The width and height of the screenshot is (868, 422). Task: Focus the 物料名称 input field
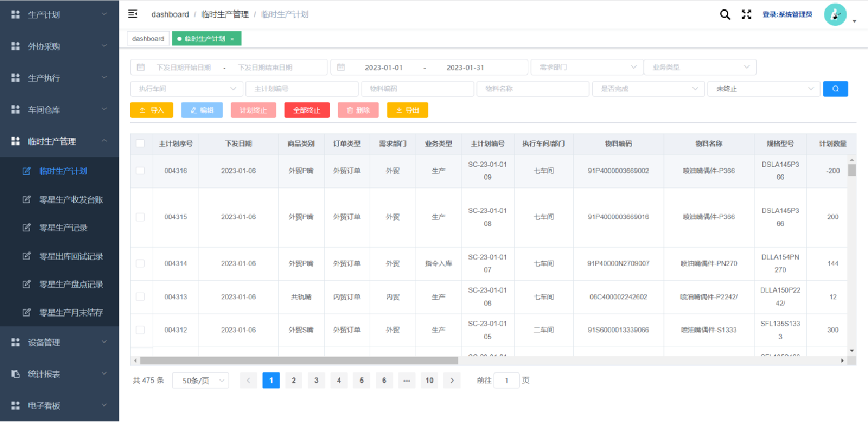(533, 89)
